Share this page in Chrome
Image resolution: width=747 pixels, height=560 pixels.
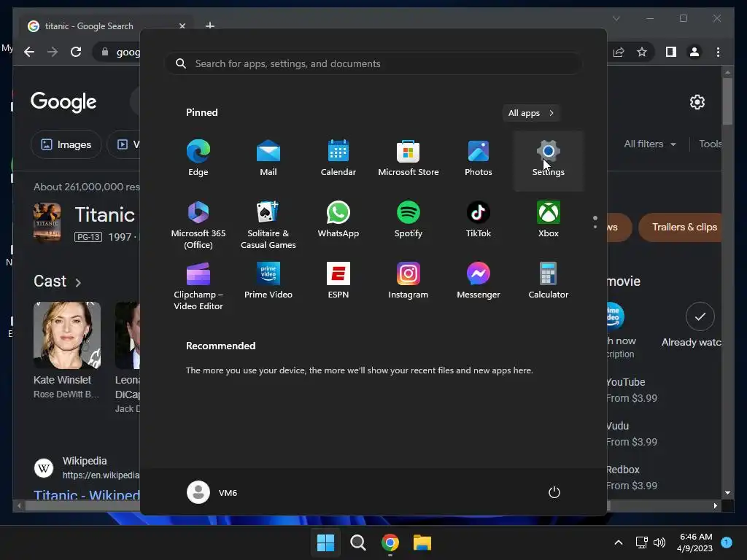pos(619,52)
